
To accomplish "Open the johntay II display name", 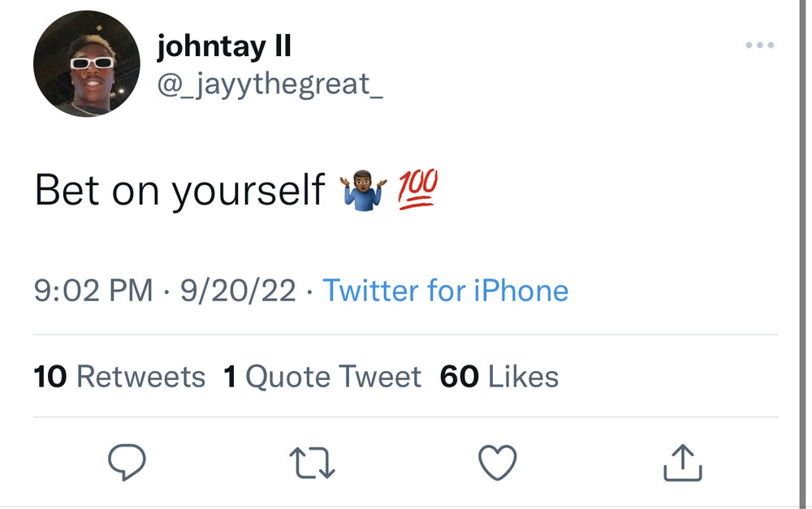I will pyautogui.click(x=223, y=46).
